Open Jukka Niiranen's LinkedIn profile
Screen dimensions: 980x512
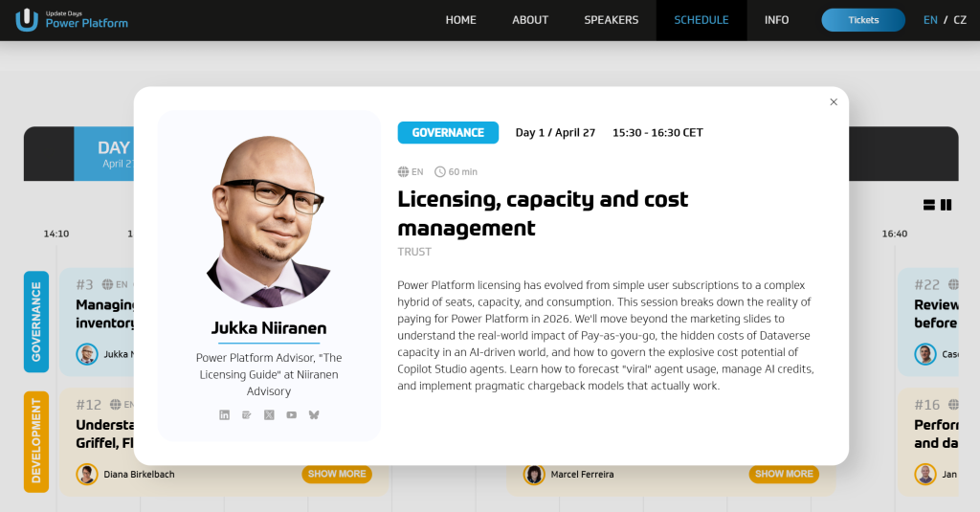point(224,415)
